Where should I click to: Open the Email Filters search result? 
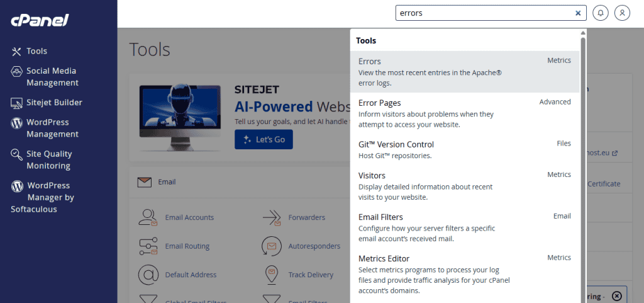(465, 227)
